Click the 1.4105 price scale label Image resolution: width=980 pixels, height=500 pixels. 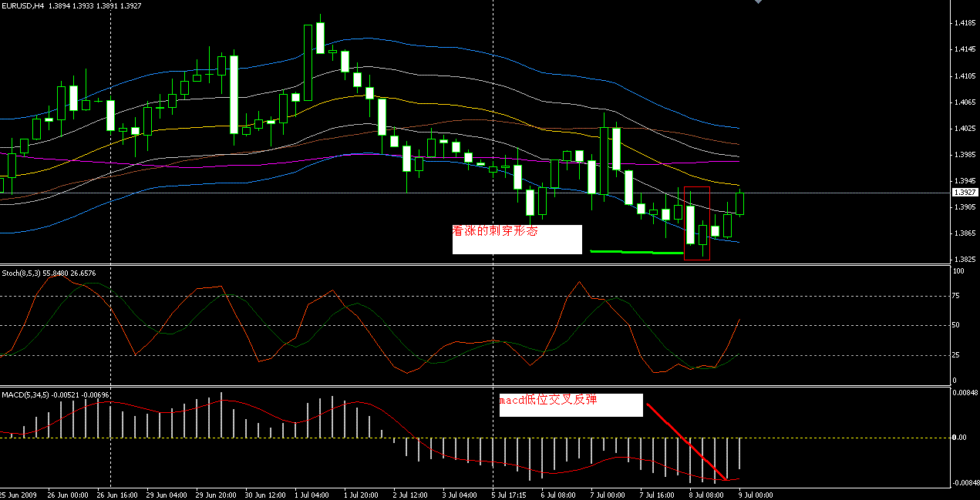coord(964,76)
